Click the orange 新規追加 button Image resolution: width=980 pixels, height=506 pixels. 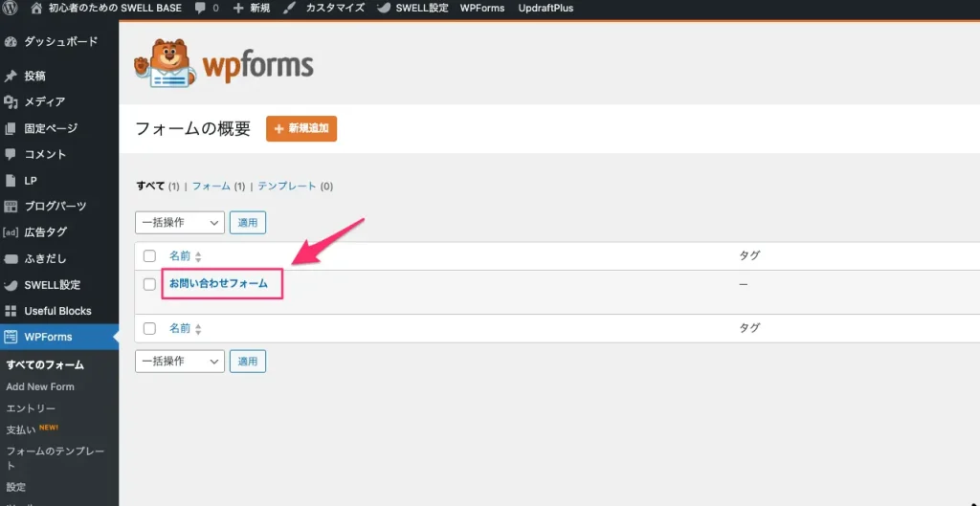(x=301, y=129)
